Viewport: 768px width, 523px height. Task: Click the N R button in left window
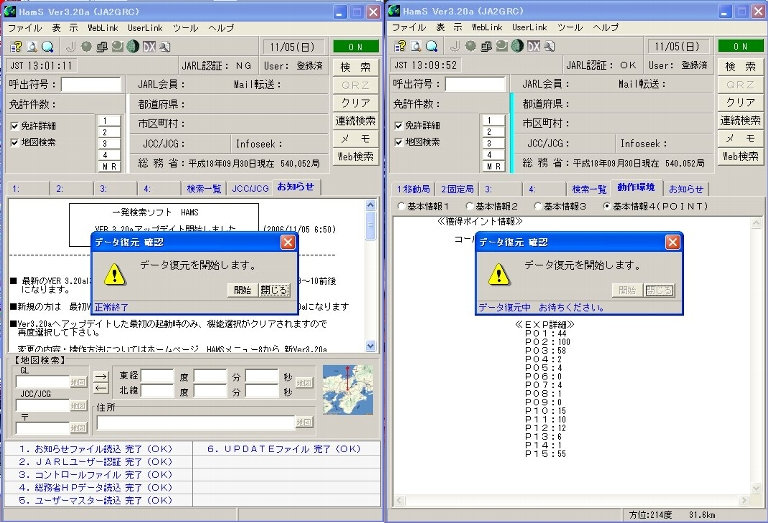coord(109,166)
